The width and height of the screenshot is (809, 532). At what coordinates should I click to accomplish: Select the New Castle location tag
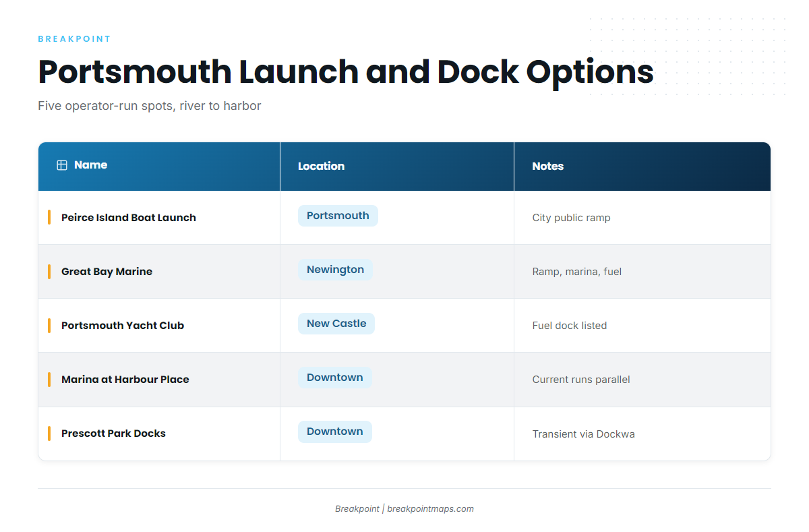[x=336, y=324]
